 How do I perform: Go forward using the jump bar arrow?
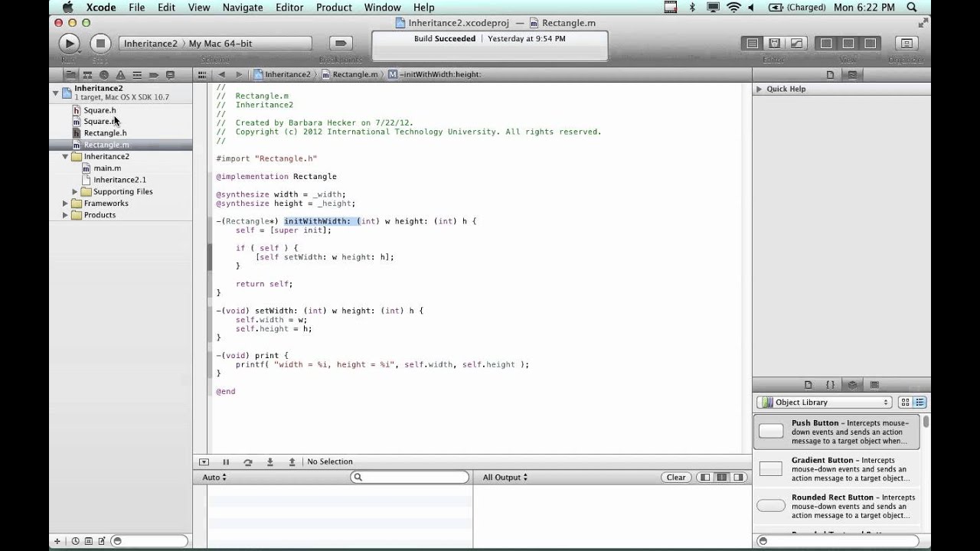point(239,75)
